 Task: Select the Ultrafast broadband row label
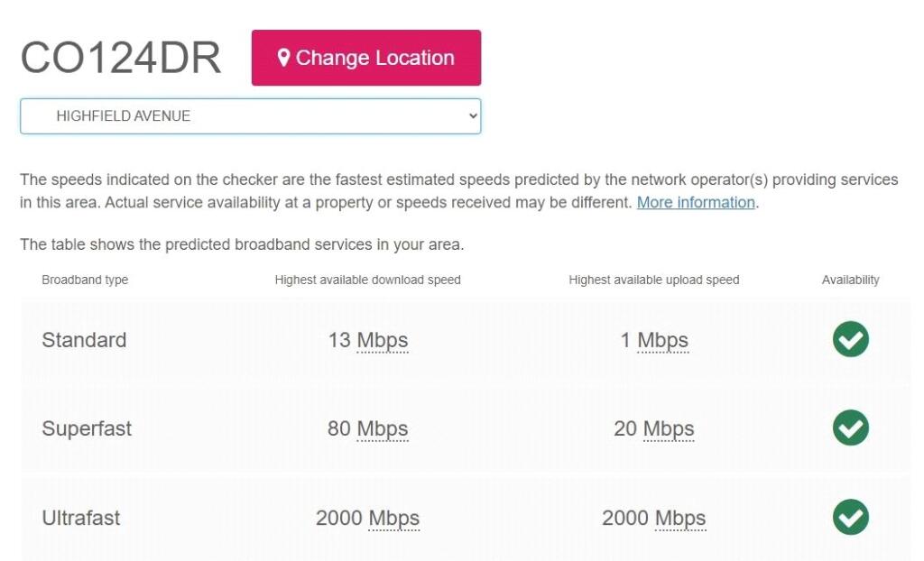(x=81, y=518)
